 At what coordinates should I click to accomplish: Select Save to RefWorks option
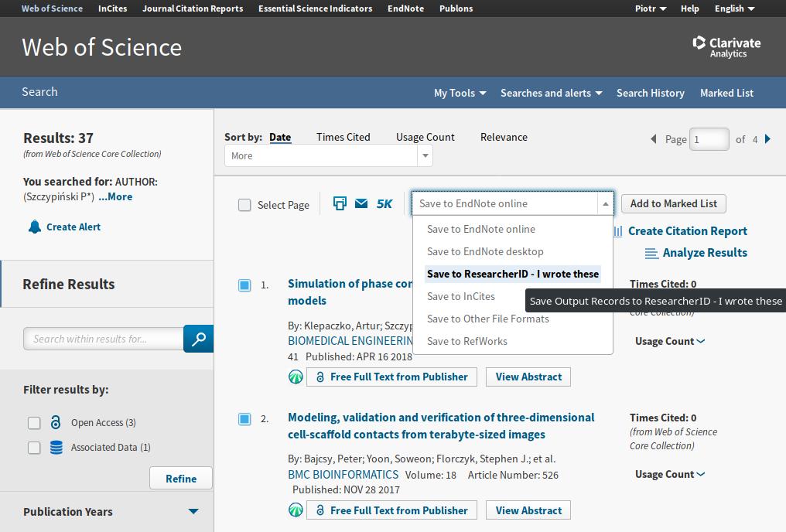466,342
